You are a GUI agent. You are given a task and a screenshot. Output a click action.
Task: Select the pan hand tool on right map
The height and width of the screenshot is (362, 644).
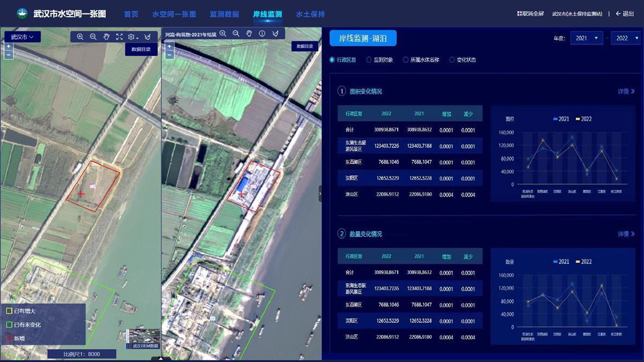[249, 33]
